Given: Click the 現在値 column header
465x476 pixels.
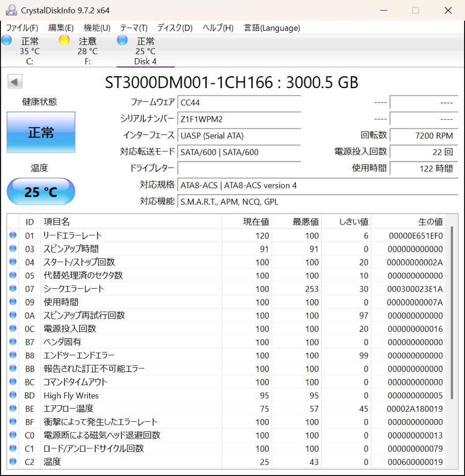Looking at the screenshot, I should [247, 222].
